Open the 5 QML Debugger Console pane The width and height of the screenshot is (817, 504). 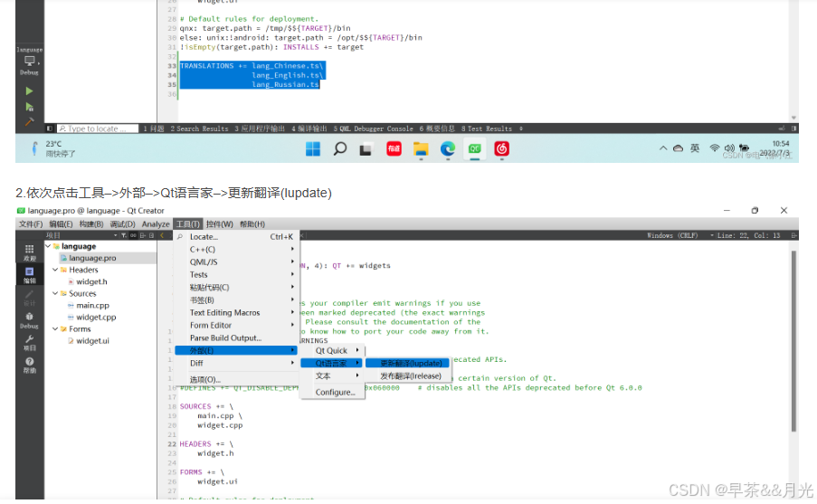[373, 128]
